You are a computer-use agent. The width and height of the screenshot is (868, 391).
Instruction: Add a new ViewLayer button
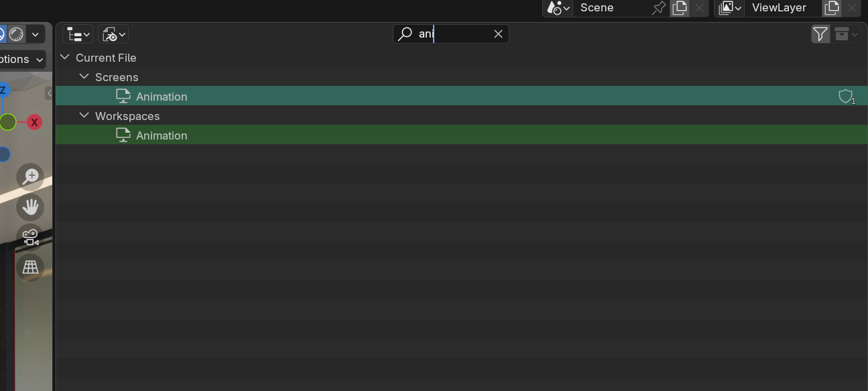[832, 8]
